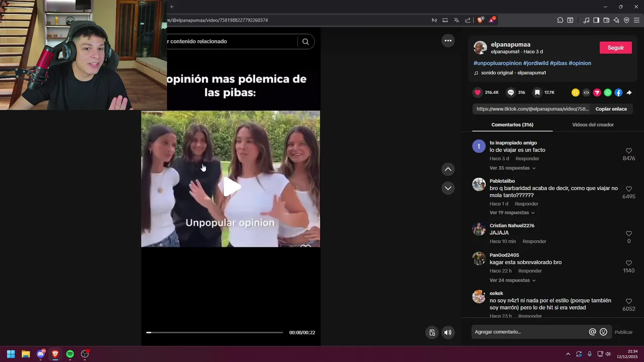Toggle the auto-scroll icon beside volume
Image resolution: width=644 pixels, height=362 pixels.
432,332
